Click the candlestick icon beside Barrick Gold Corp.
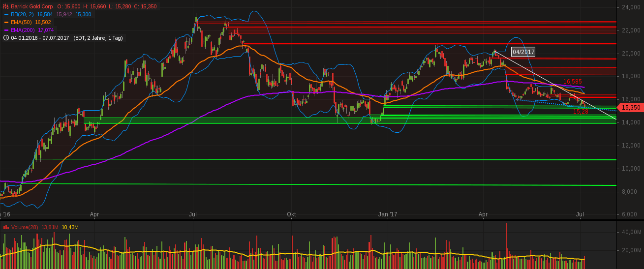The width and height of the screenshot is (644, 269). tap(6, 7)
